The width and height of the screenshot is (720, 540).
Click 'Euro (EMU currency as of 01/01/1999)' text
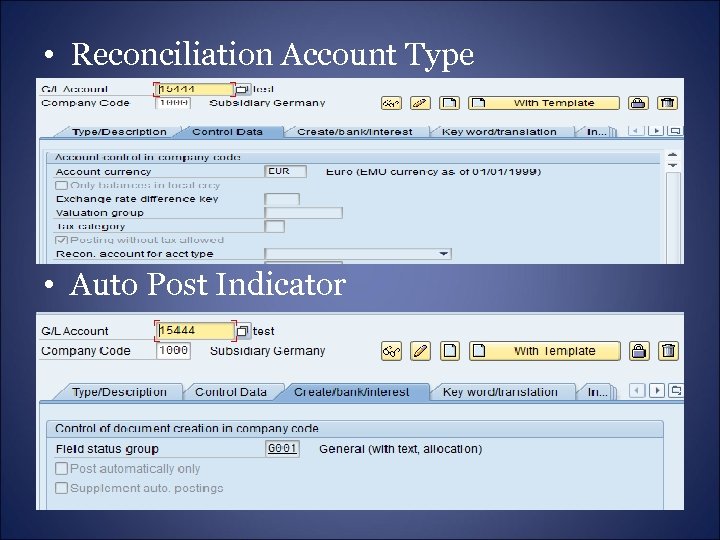(433, 171)
